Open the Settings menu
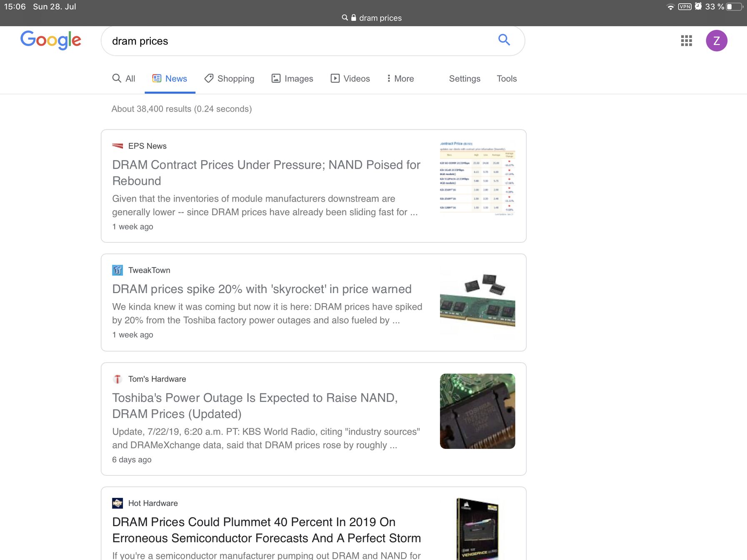The width and height of the screenshot is (747, 560). tap(465, 78)
